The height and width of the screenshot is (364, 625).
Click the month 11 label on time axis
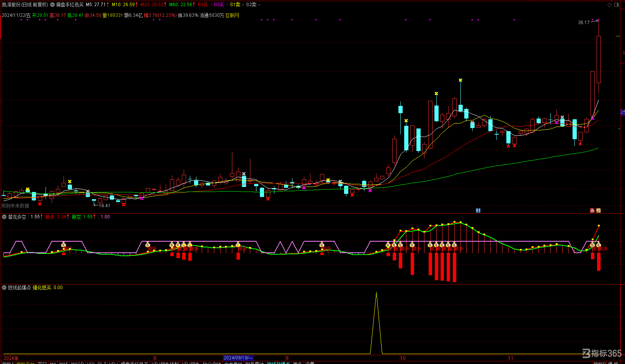click(511, 358)
